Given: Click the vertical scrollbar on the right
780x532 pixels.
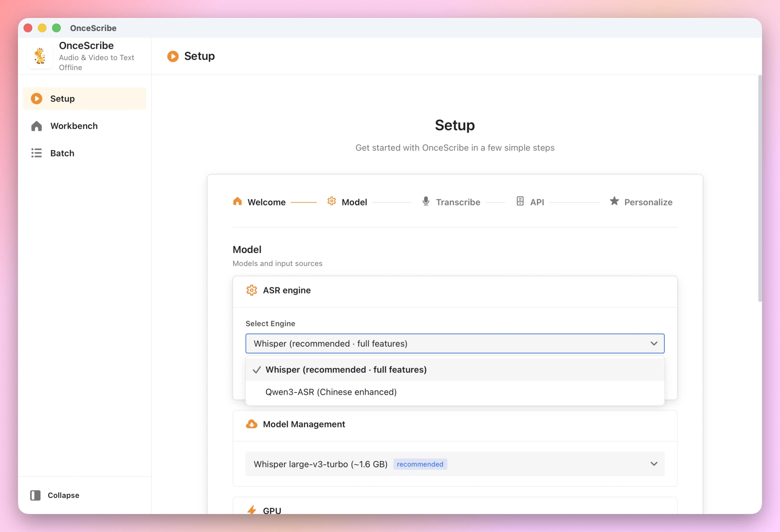Looking at the screenshot, I should pyautogui.click(x=760, y=189).
